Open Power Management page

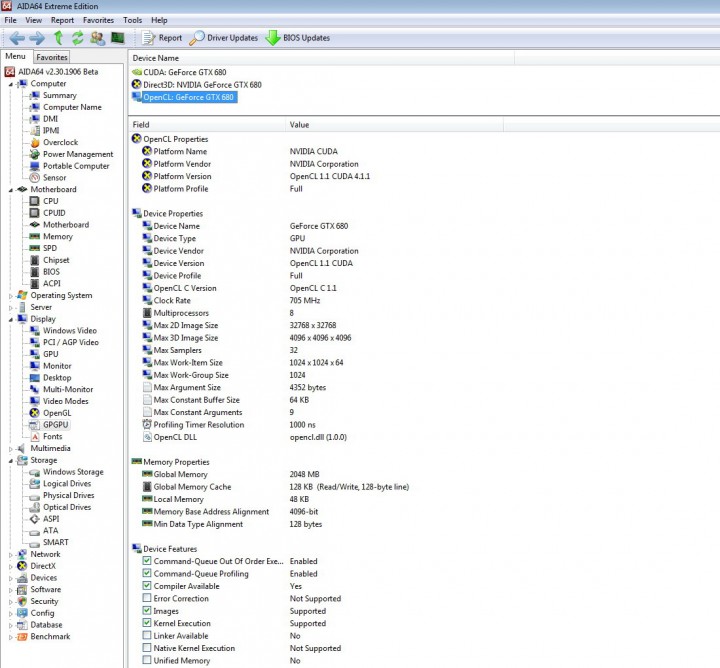pos(78,154)
